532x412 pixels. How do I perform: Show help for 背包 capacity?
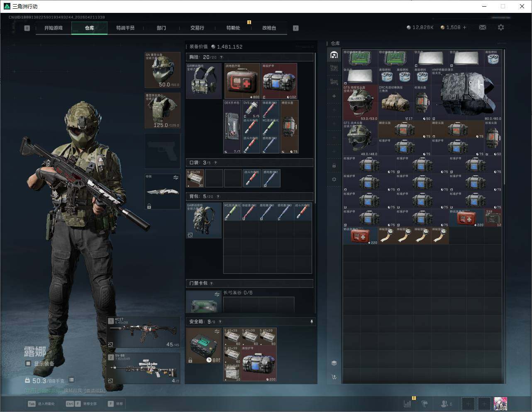click(x=218, y=196)
